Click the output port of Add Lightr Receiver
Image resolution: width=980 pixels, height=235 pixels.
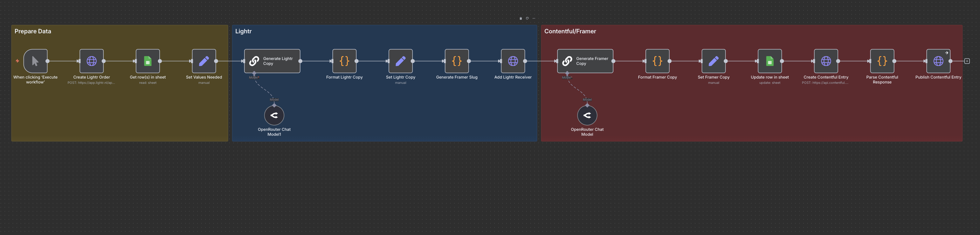click(x=525, y=61)
